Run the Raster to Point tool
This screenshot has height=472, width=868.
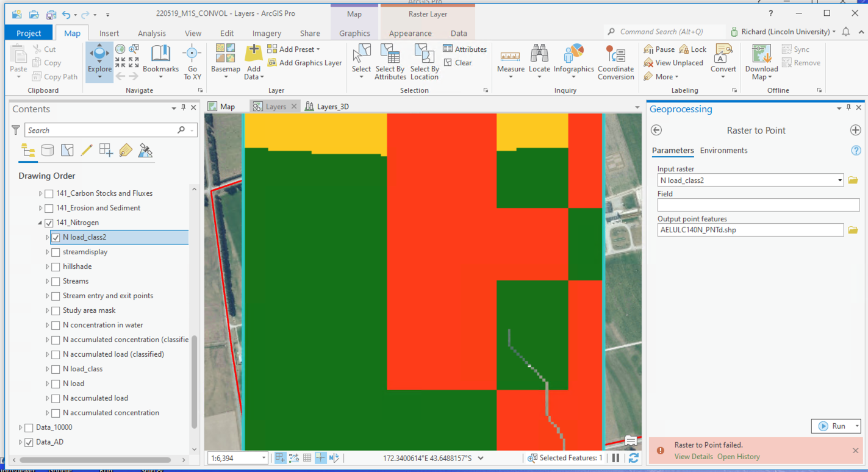click(x=833, y=426)
